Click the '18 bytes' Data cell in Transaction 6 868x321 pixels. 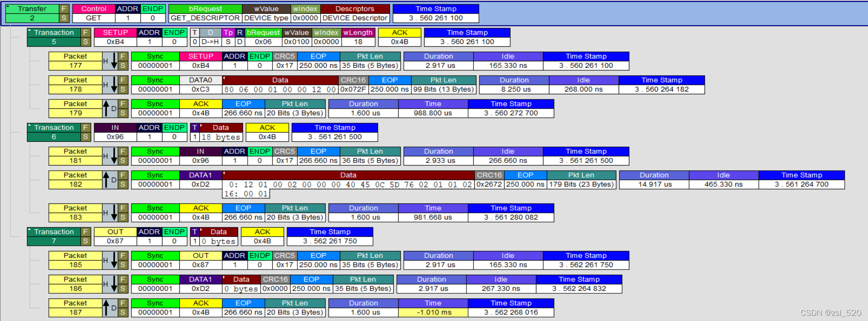221,137
